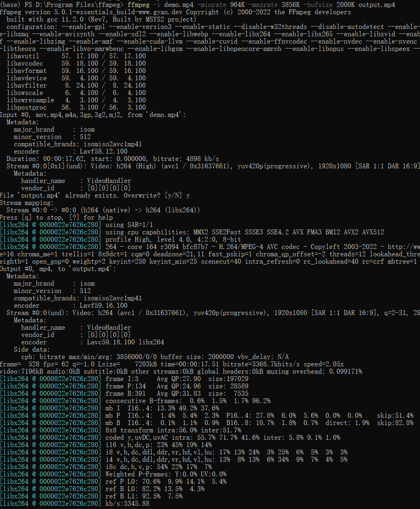
Task: Click the libavcodec version row
Action: coord(76,64)
